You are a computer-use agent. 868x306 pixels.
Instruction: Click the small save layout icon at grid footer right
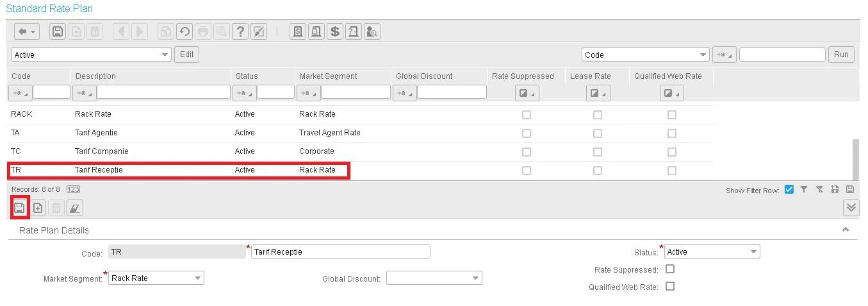850,190
